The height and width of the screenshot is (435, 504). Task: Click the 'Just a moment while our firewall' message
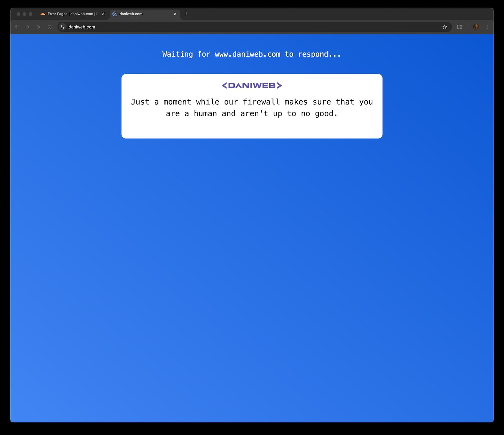pyautogui.click(x=252, y=108)
